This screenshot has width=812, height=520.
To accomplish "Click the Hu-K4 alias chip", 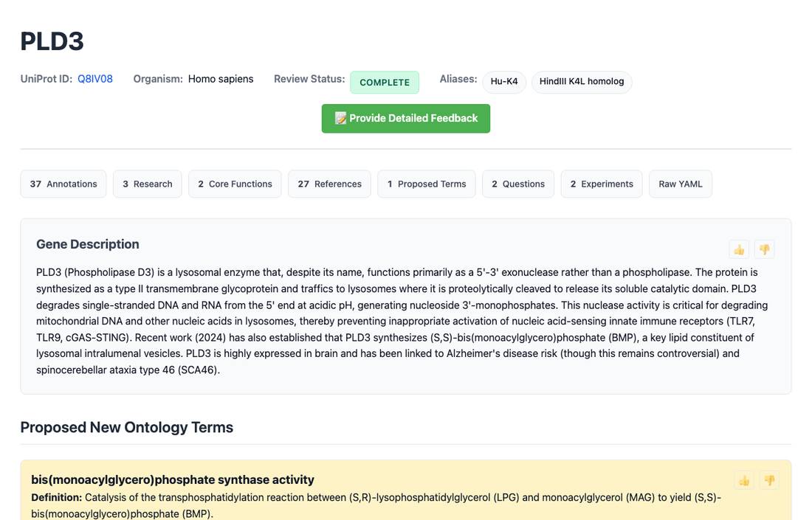I will pos(504,82).
